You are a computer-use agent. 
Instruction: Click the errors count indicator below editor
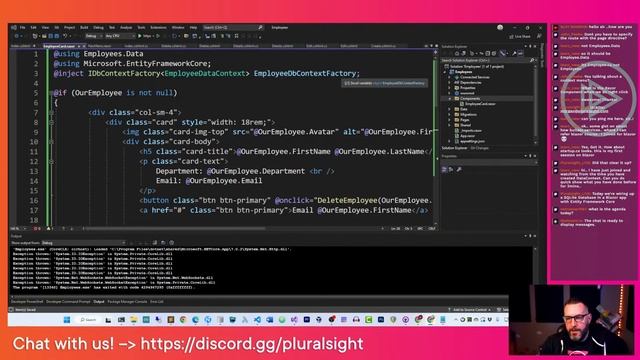(37, 229)
